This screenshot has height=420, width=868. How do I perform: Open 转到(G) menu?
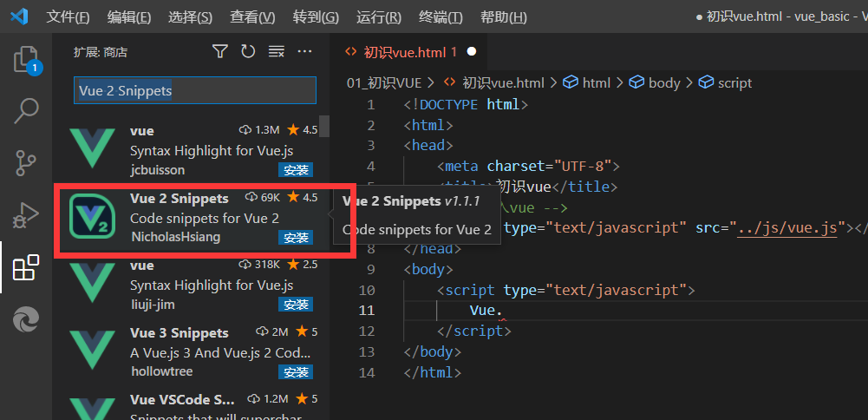coord(316,17)
